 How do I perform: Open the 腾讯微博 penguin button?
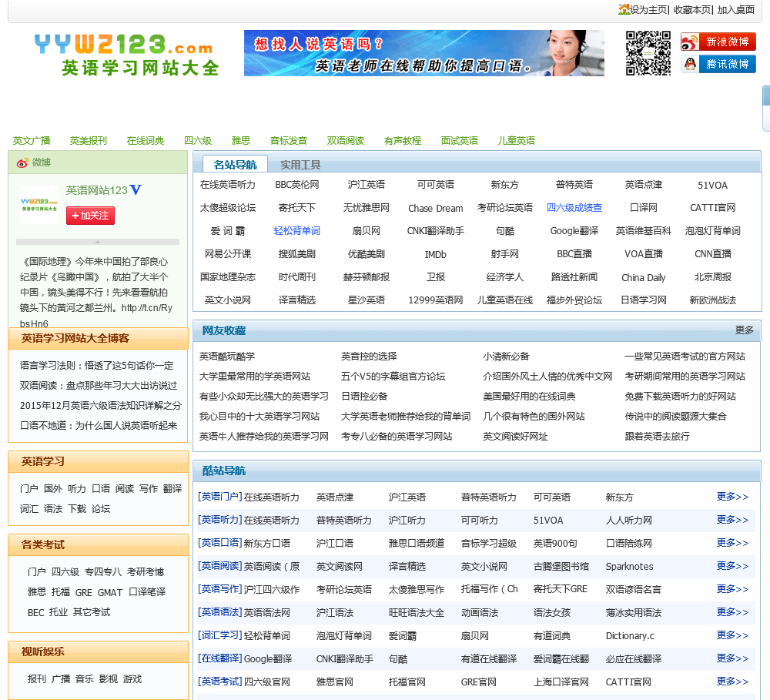(718, 64)
